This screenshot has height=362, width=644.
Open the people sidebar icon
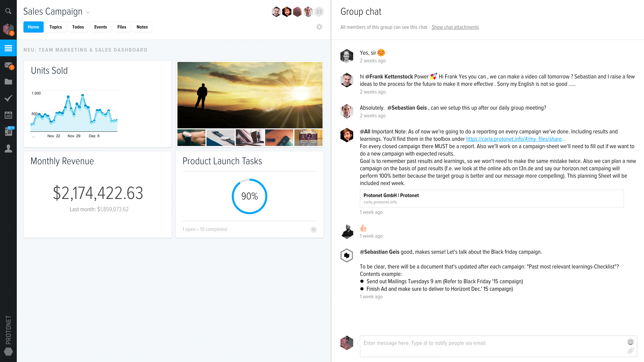point(8,148)
